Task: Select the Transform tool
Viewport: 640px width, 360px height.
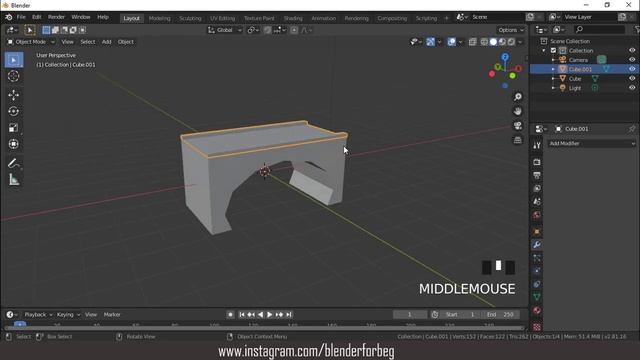Action: [13, 144]
